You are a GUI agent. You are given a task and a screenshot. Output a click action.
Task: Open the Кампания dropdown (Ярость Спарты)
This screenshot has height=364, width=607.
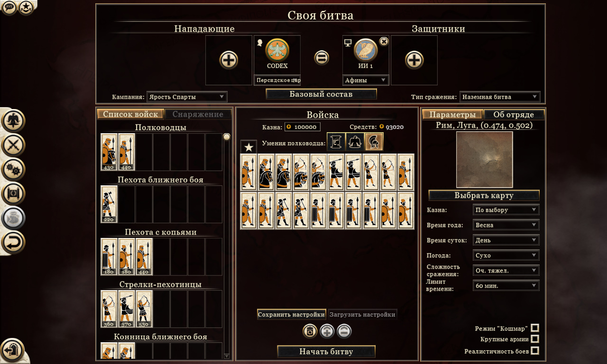click(x=187, y=97)
